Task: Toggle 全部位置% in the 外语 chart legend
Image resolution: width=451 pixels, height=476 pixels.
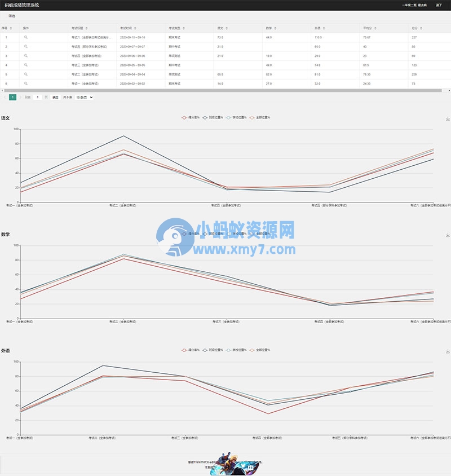Action: tap(258, 350)
